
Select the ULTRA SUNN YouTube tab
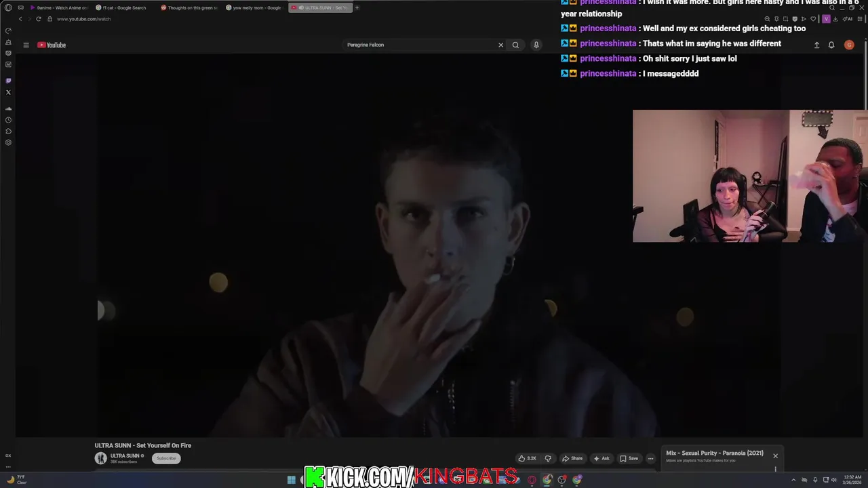coord(320,7)
